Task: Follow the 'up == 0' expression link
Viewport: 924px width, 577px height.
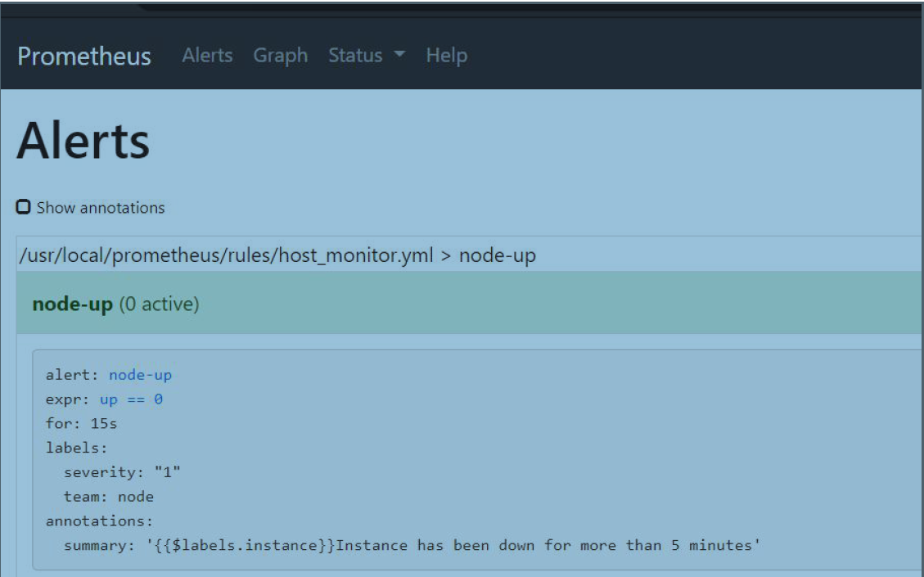Action: [131, 399]
